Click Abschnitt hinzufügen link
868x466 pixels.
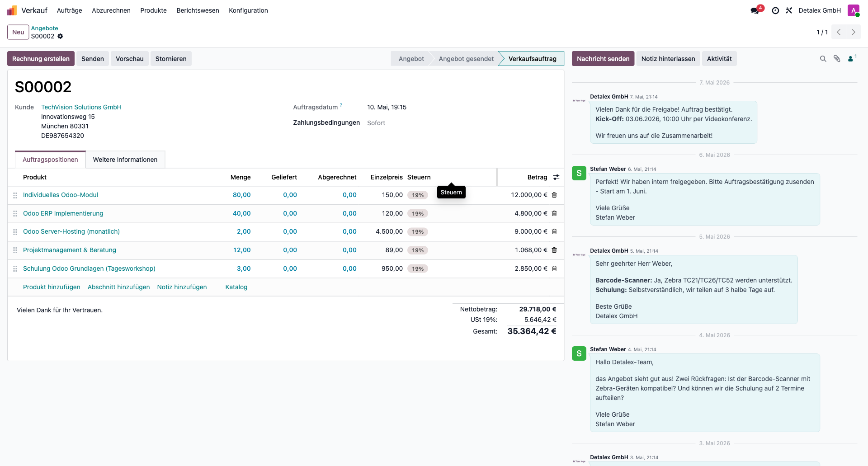[118, 287]
